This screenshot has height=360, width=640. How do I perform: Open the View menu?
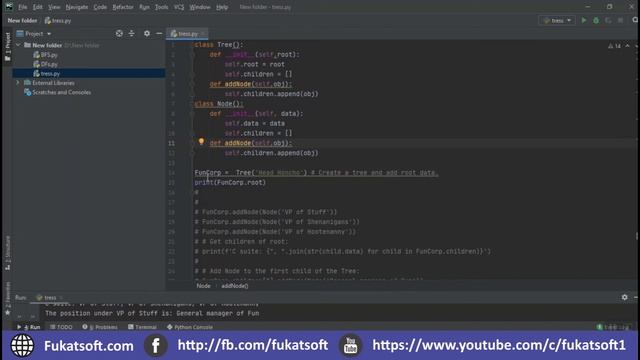click(54, 7)
